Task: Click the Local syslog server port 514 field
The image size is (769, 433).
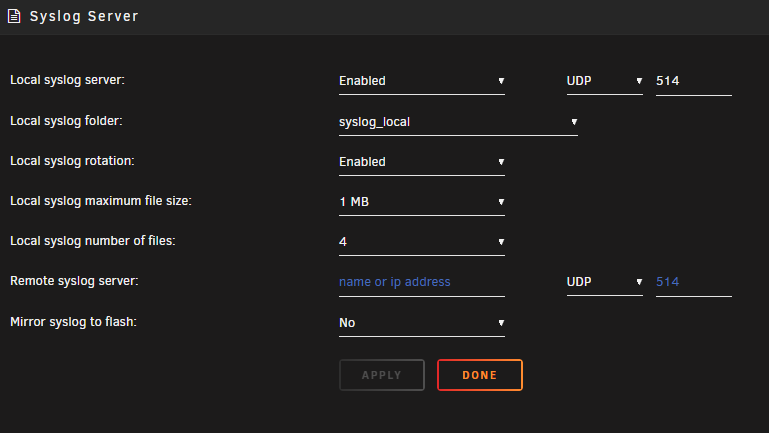Action: coord(693,81)
